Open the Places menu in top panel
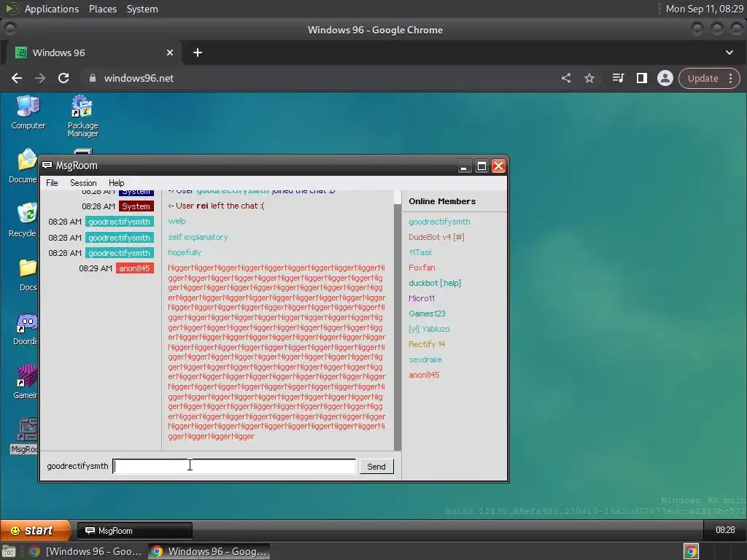747x560 pixels. tap(103, 9)
